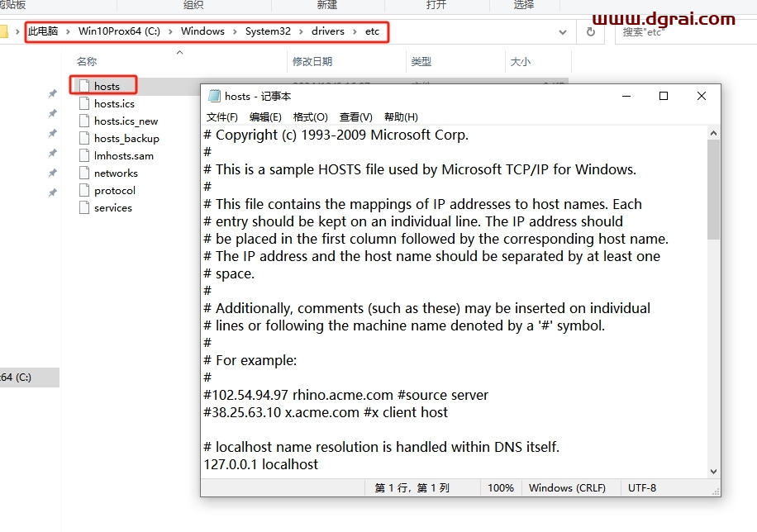757x532 pixels.
Task: Click 第 1 行, 第 1 列 status entry
Action: pos(412,487)
